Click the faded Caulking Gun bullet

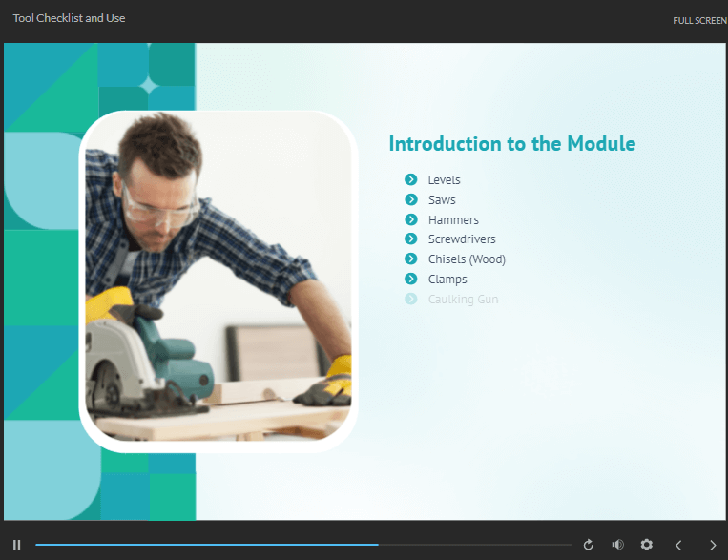point(411,299)
